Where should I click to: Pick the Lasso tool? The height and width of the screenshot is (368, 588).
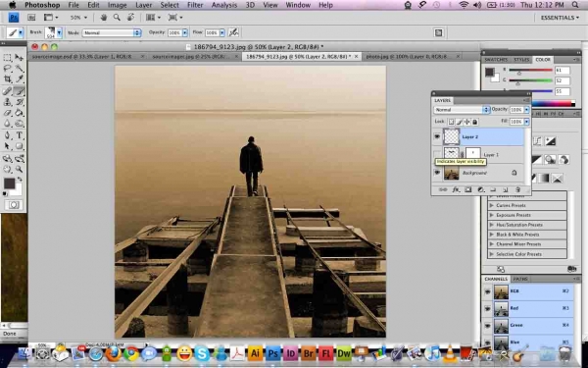[x=8, y=69]
